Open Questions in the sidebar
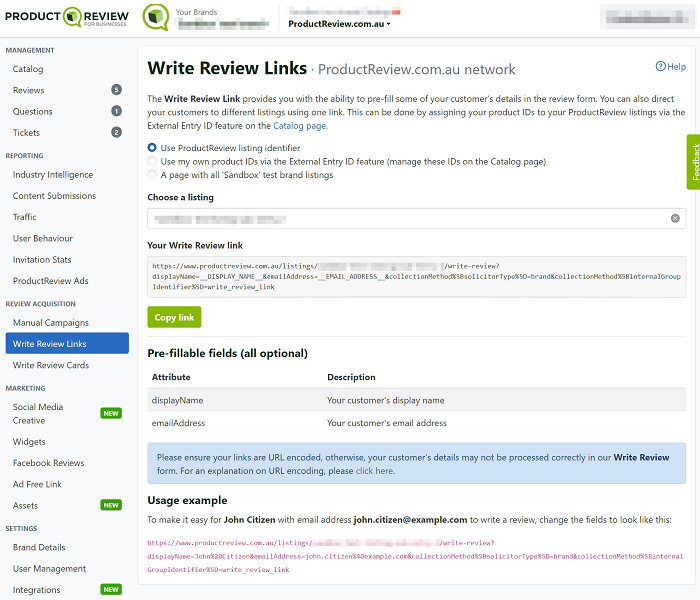Screen dimensions: 700x600 33,111
